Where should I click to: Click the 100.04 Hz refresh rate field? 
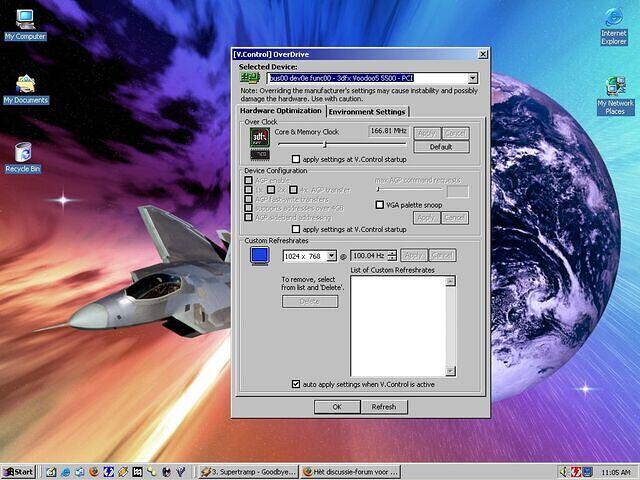point(369,256)
